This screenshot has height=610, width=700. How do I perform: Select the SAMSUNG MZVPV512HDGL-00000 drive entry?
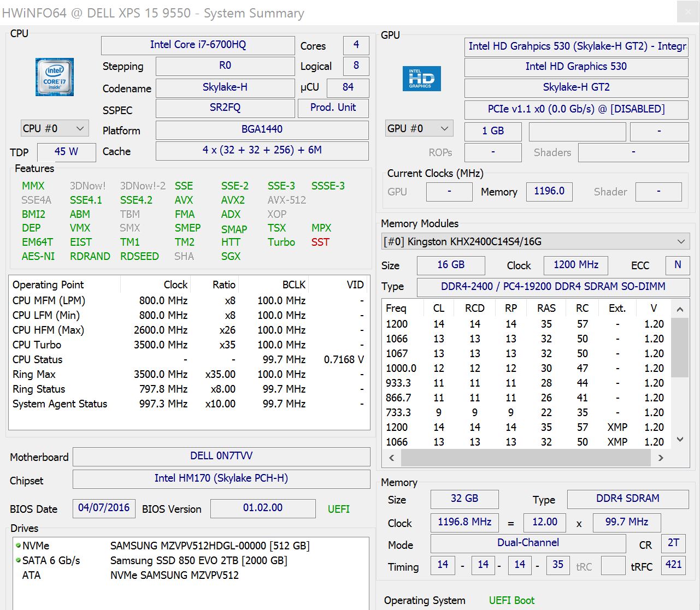[x=210, y=546]
